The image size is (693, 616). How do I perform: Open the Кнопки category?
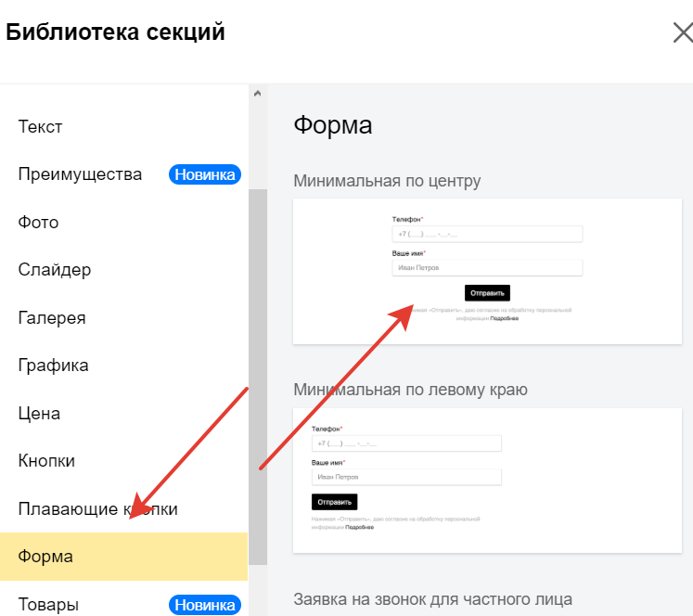click(x=46, y=461)
